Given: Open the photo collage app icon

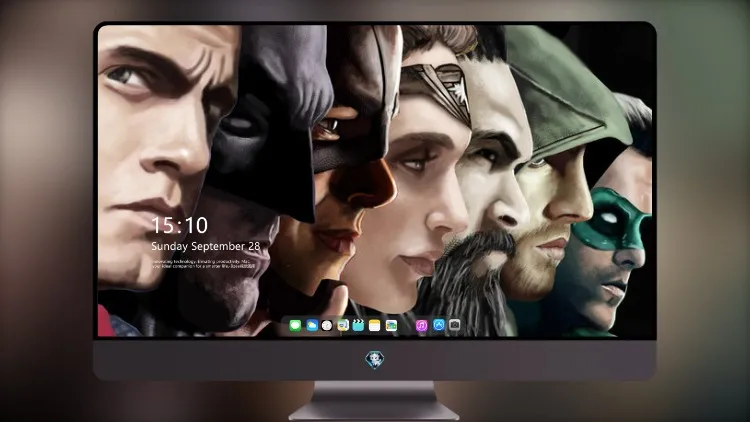Looking at the screenshot, I should point(391,325).
